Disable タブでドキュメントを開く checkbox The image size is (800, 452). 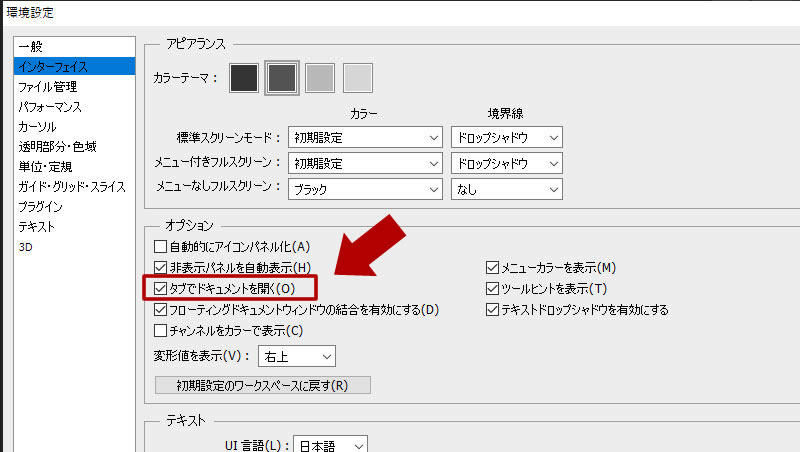160,289
